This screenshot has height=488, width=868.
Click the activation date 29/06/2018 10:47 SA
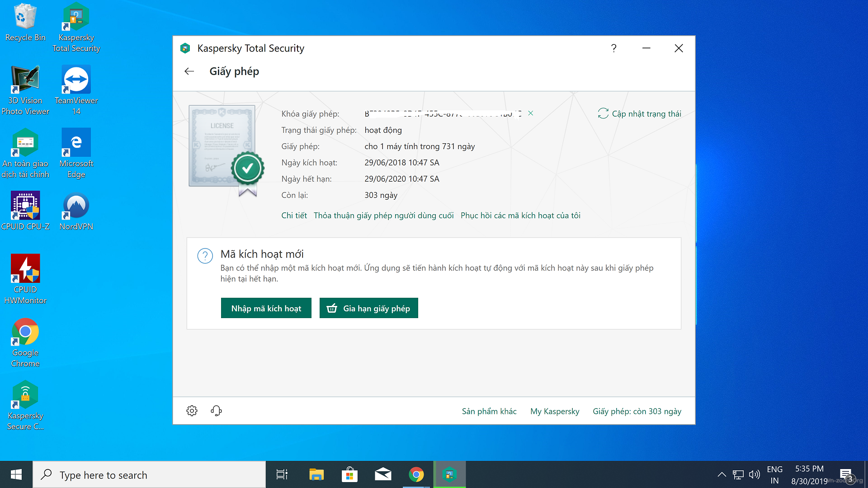click(x=402, y=163)
